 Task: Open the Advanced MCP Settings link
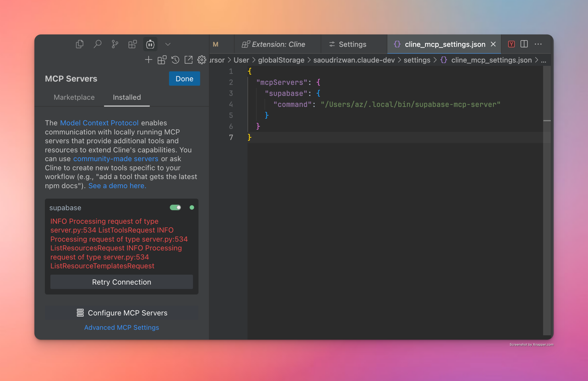click(x=121, y=327)
